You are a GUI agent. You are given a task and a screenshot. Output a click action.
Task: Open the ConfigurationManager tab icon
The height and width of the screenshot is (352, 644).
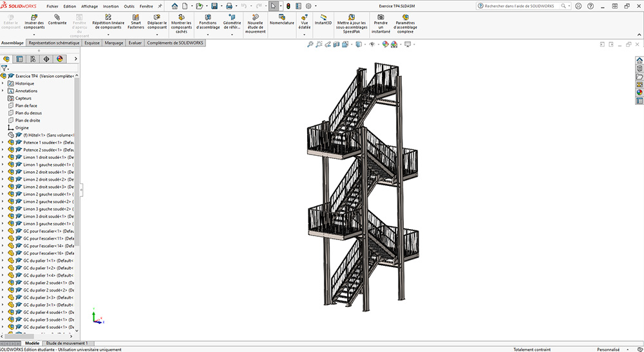pos(33,59)
